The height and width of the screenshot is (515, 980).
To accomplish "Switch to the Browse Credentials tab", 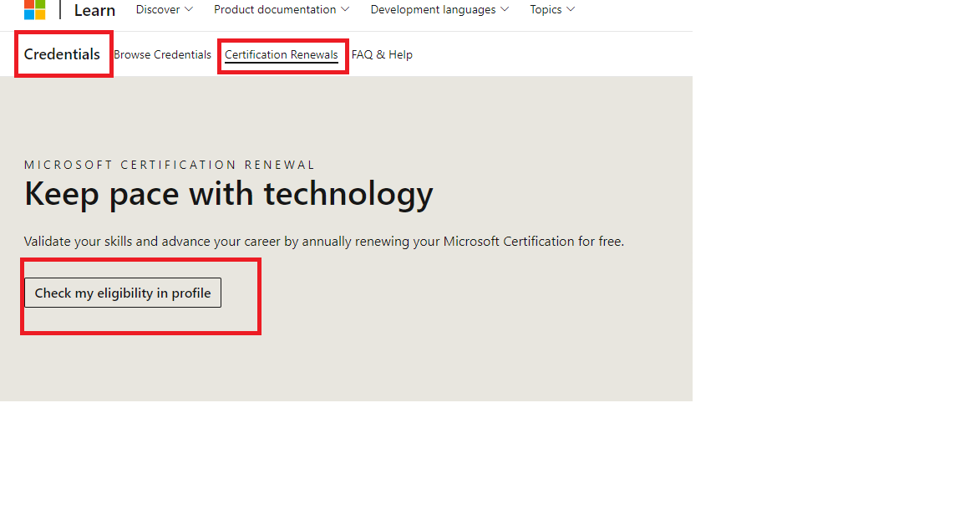I will pos(162,54).
